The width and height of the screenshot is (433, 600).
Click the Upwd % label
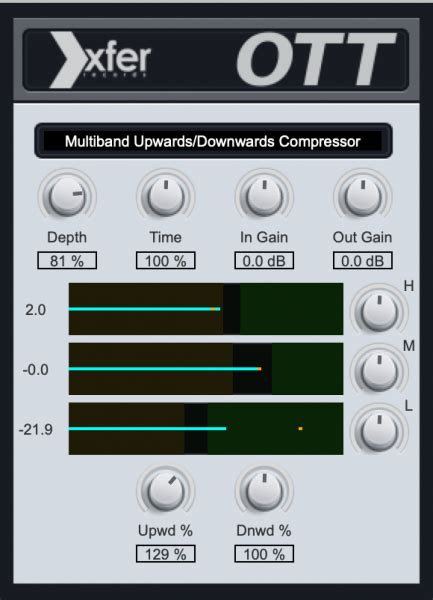point(165,531)
